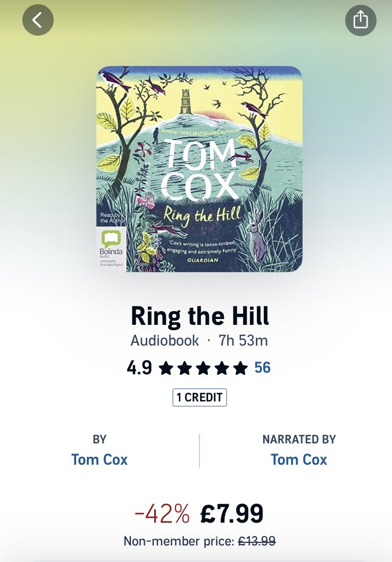Tap the struck-through £13.99 price

[257, 541]
